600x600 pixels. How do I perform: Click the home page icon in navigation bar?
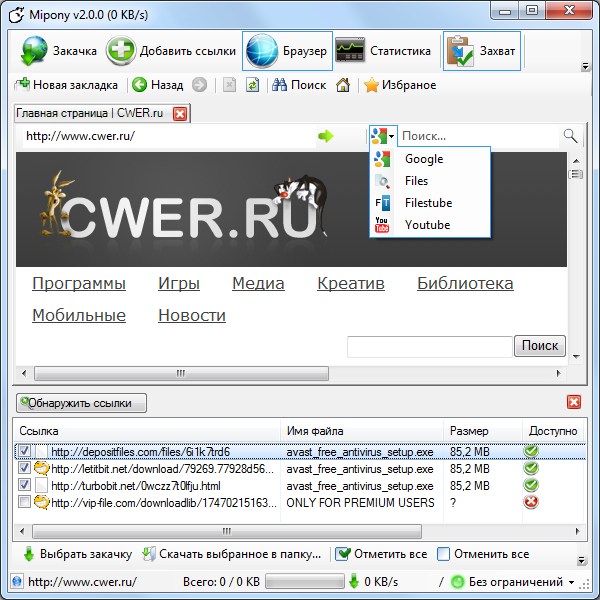pyautogui.click(x=343, y=85)
